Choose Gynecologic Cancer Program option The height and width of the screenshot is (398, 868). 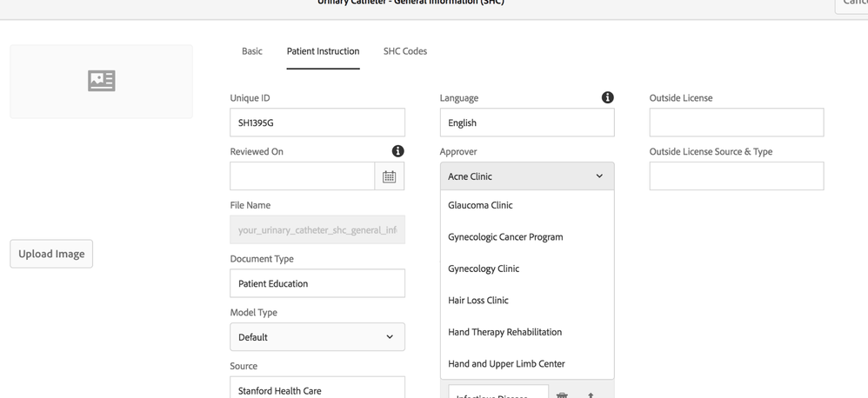click(505, 237)
